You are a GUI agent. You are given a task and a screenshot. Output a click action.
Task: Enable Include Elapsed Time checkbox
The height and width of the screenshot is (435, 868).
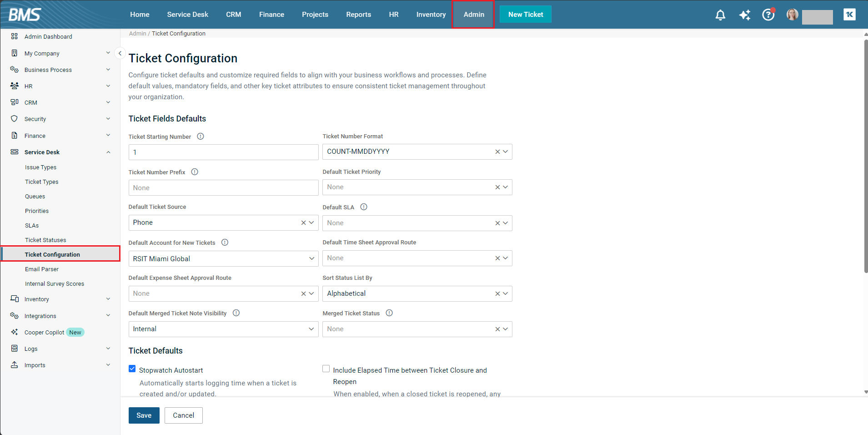tap(326, 369)
